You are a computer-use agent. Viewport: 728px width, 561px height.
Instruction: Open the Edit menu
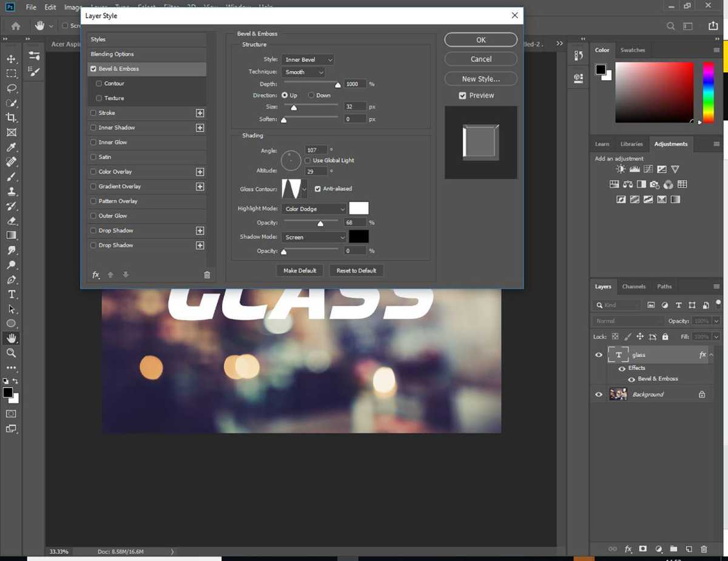[50, 7]
